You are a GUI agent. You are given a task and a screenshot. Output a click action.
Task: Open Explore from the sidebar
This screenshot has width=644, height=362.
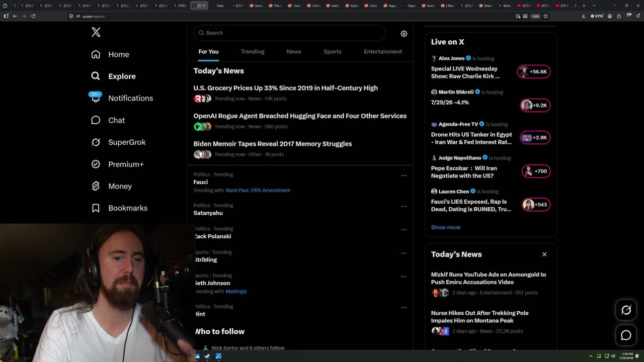(x=114, y=76)
